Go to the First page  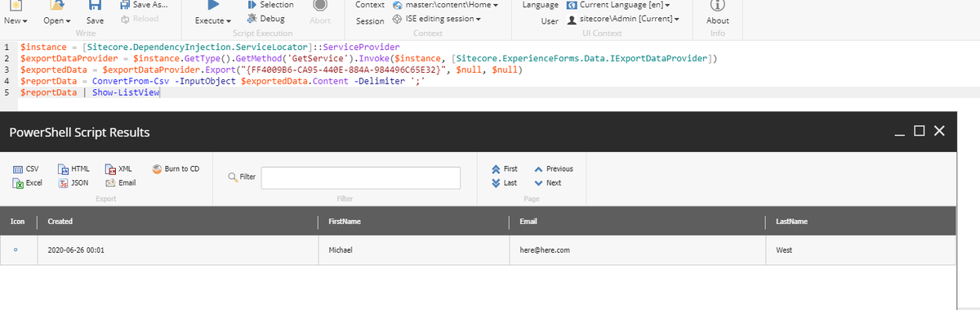(505, 168)
